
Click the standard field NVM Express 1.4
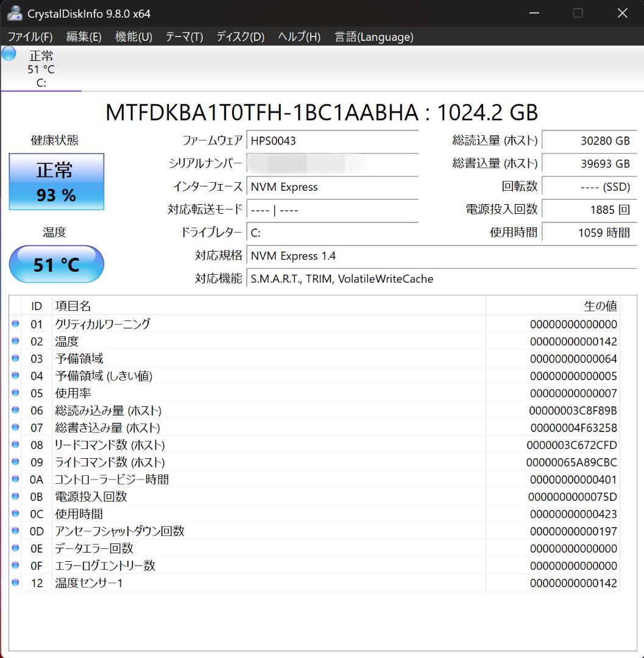pos(441,256)
